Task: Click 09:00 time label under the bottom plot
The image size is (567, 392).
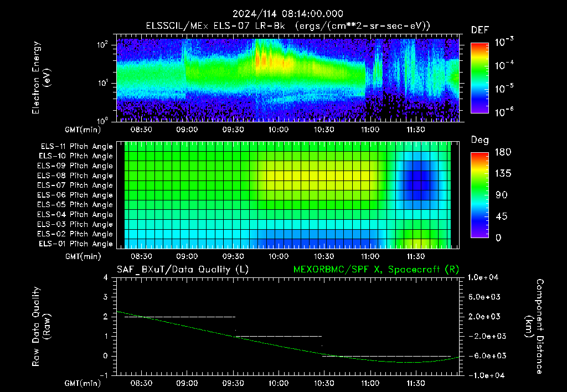Action: pos(187,383)
